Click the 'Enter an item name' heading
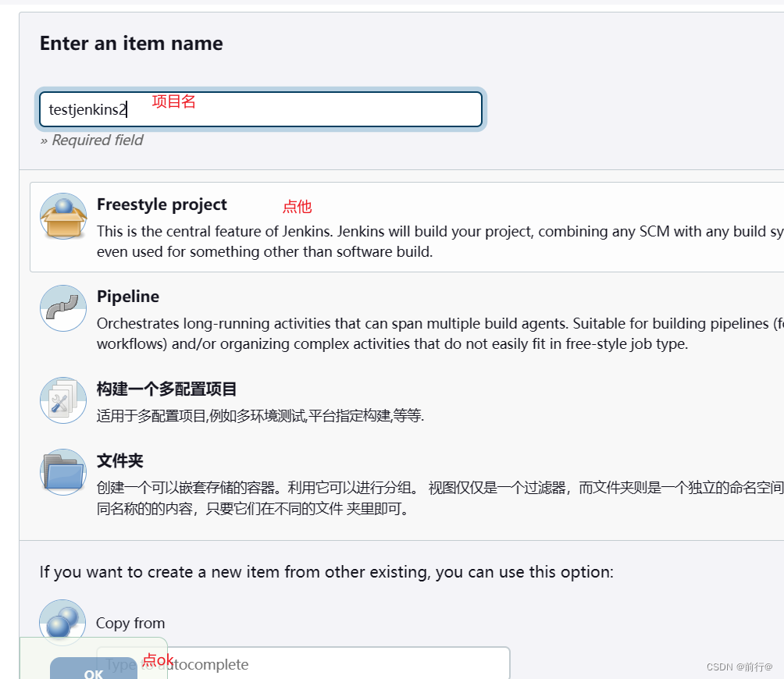Viewport: 784px width, 679px height. click(x=131, y=44)
